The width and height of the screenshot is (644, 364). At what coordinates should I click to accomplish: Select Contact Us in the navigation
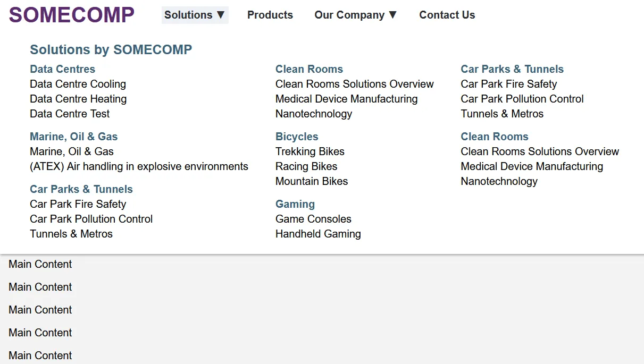pyautogui.click(x=447, y=15)
